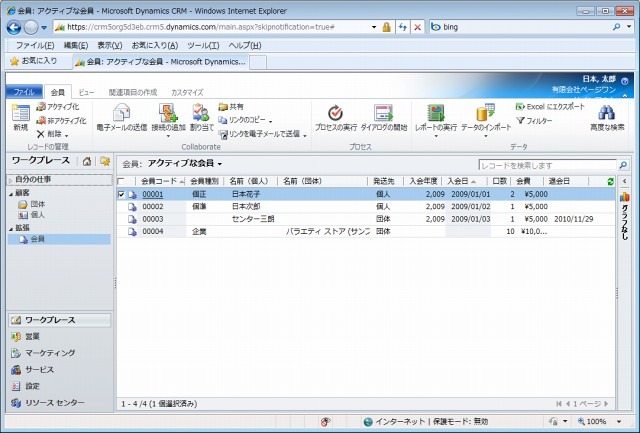The image size is (640, 433).
Task: Click the 共有 share button
Action: pyautogui.click(x=231, y=107)
